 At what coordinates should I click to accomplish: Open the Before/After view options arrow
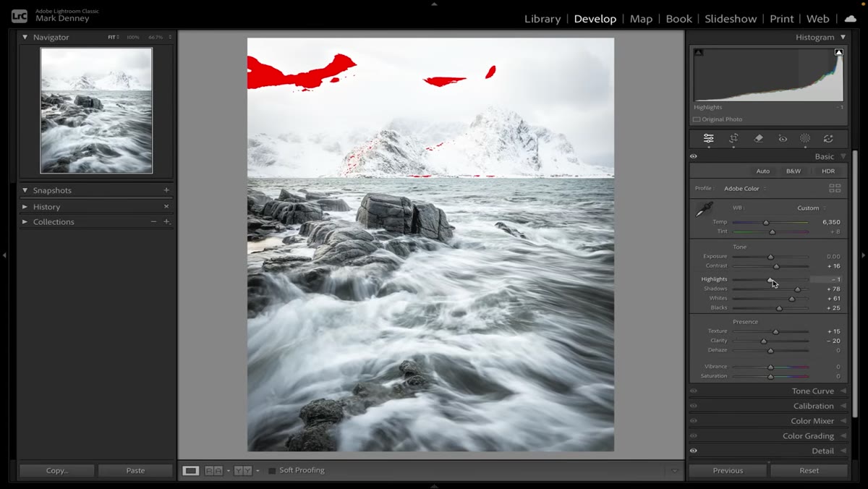[258, 471]
